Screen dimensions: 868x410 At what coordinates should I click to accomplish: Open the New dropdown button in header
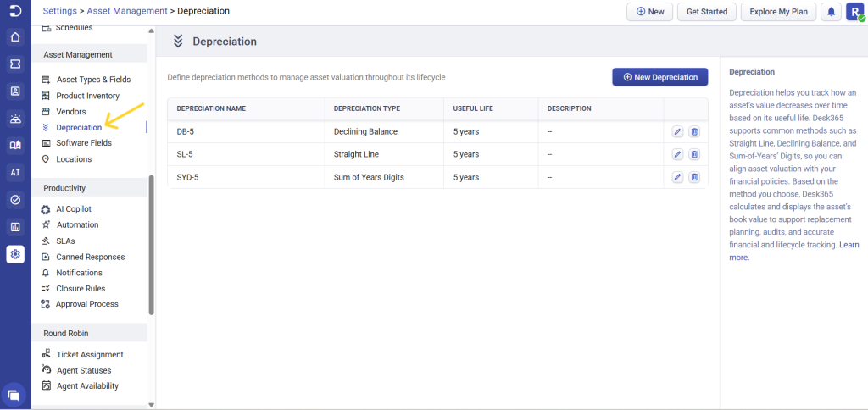point(649,12)
